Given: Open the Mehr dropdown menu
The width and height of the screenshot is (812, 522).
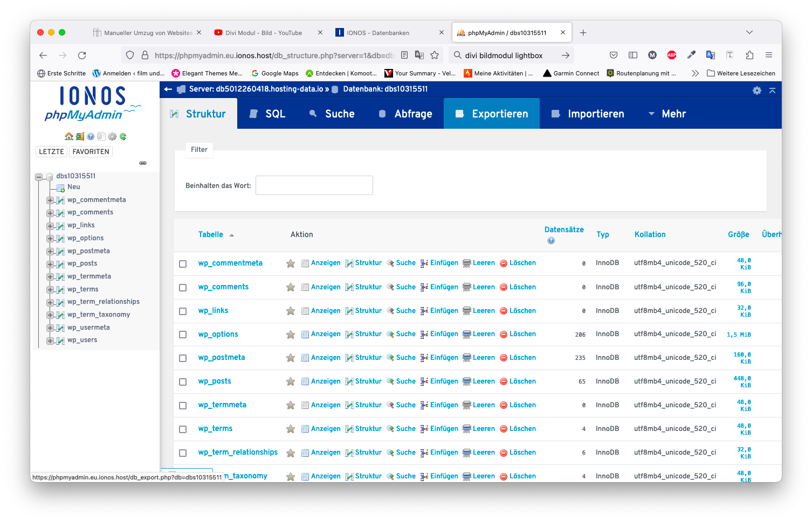Looking at the screenshot, I should coord(667,114).
